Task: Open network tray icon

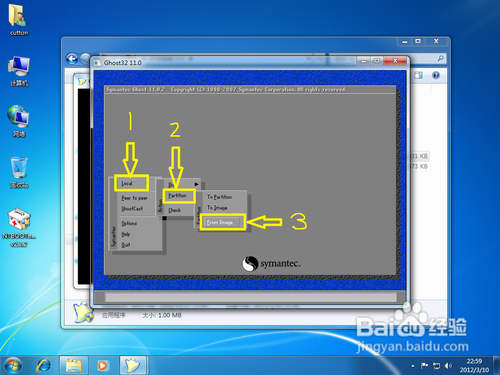Action: point(436,366)
